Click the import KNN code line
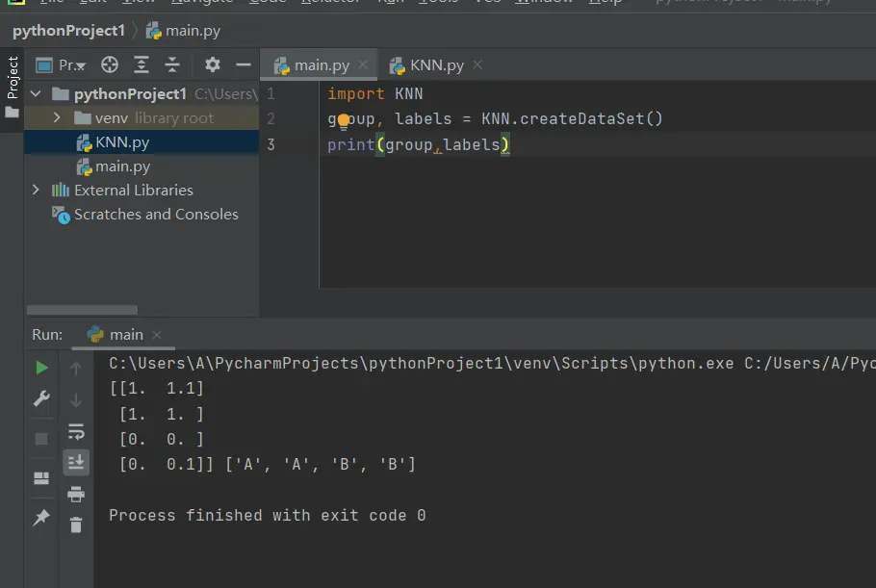The image size is (876, 588). (374, 93)
